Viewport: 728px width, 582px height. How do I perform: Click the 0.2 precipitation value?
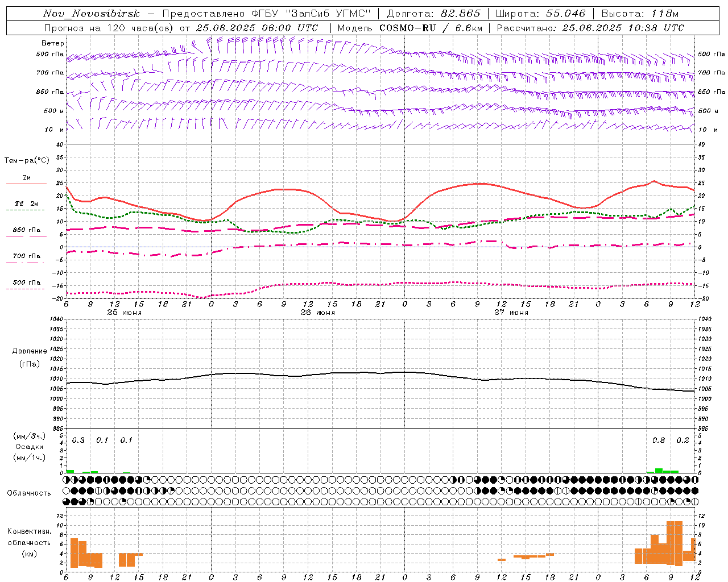682,440
